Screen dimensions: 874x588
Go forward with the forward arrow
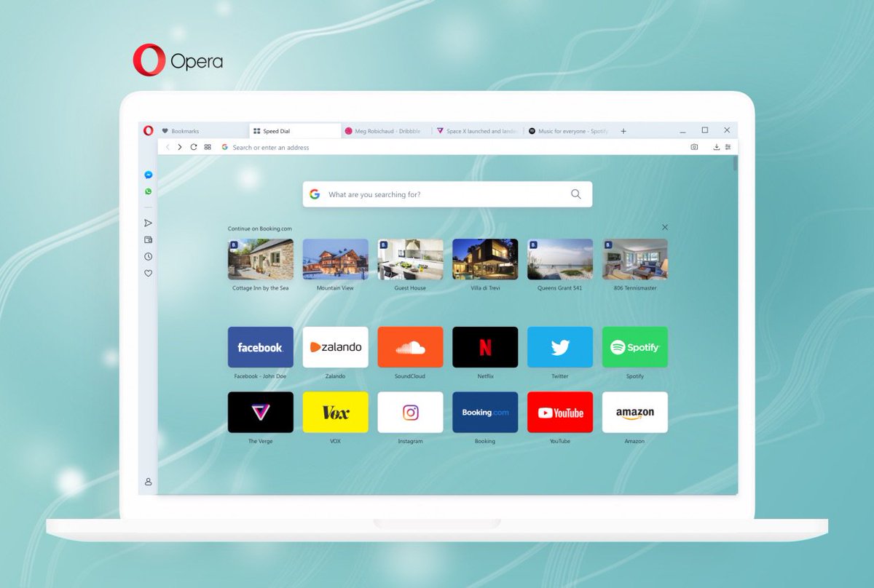180,147
